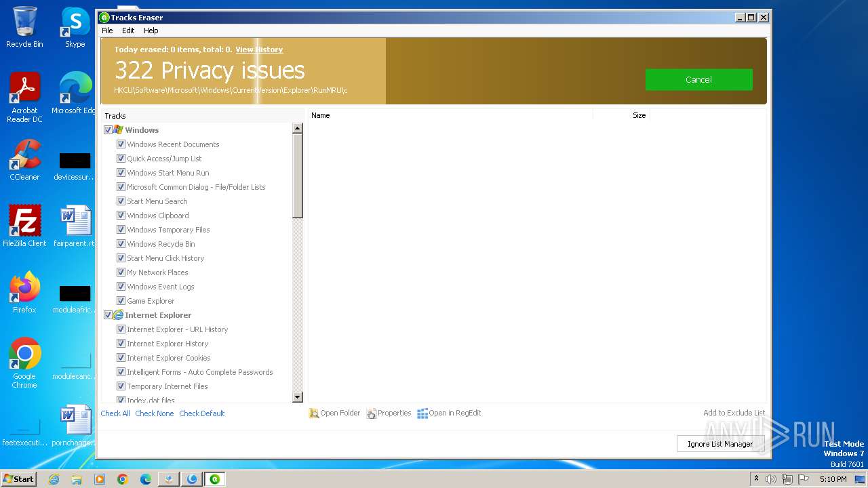Viewport: 868px width, 488px height.
Task: Uncheck Quick Access/Jump List
Action: pyautogui.click(x=121, y=159)
